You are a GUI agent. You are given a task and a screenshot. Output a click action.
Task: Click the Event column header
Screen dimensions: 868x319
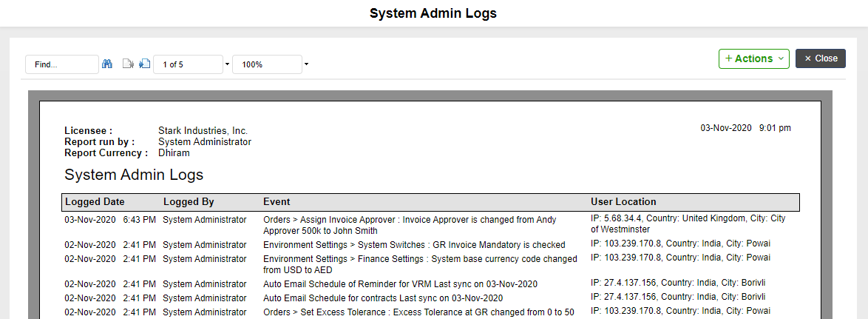[x=277, y=202]
